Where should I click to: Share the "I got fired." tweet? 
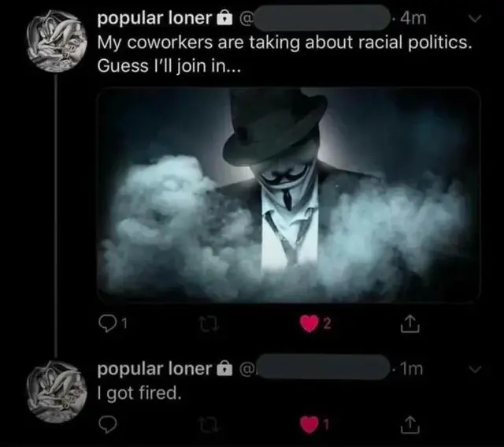(409, 425)
